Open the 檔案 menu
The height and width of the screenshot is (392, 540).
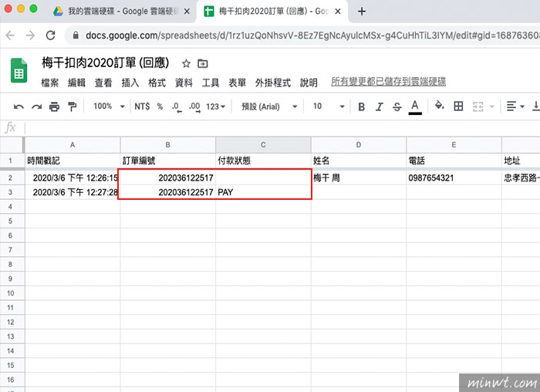tap(50, 83)
